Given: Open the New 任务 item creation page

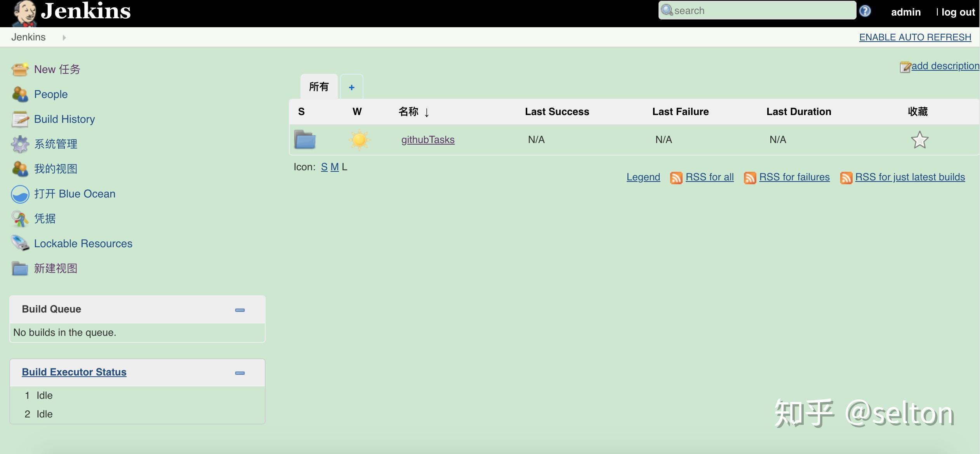Looking at the screenshot, I should click(57, 69).
